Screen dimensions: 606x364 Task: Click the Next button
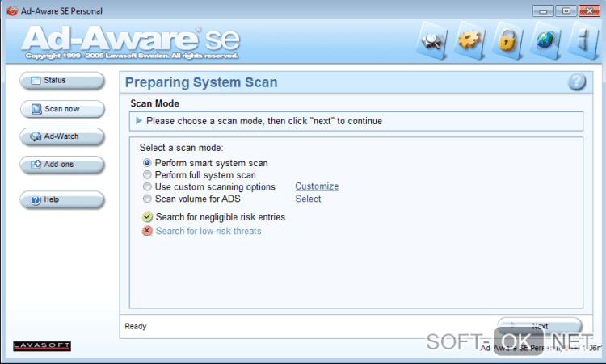click(x=539, y=326)
